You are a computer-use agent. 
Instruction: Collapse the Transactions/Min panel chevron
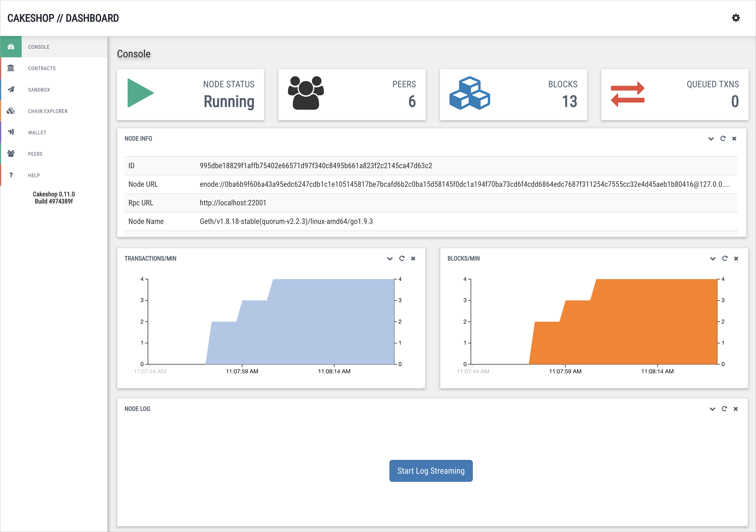point(390,259)
